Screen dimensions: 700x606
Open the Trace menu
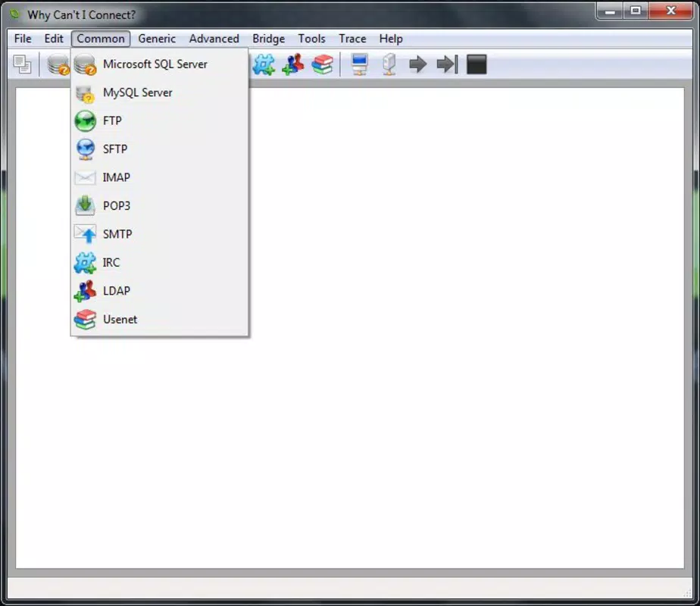(x=352, y=39)
